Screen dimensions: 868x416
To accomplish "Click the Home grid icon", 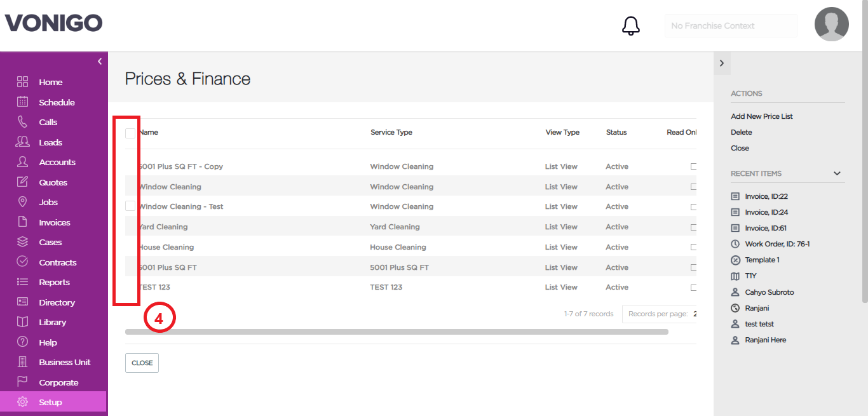I will point(22,82).
